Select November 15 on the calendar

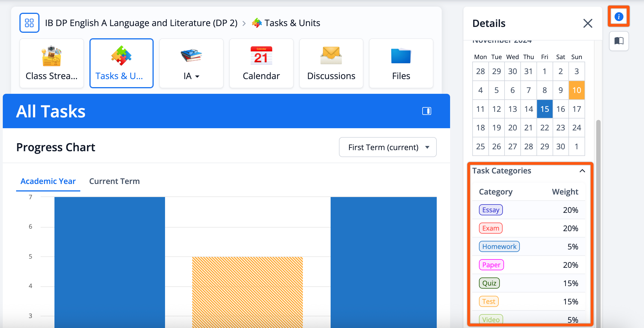tap(545, 109)
